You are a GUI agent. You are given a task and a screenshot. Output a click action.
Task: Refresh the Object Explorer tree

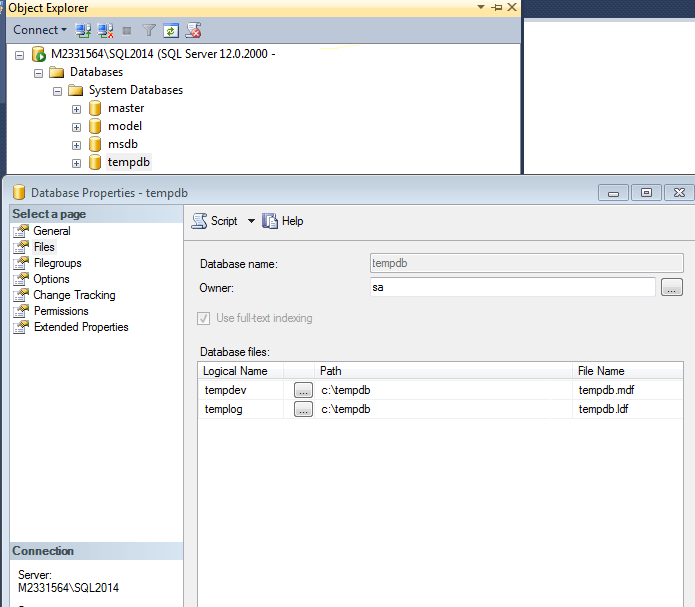click(171, 31)
